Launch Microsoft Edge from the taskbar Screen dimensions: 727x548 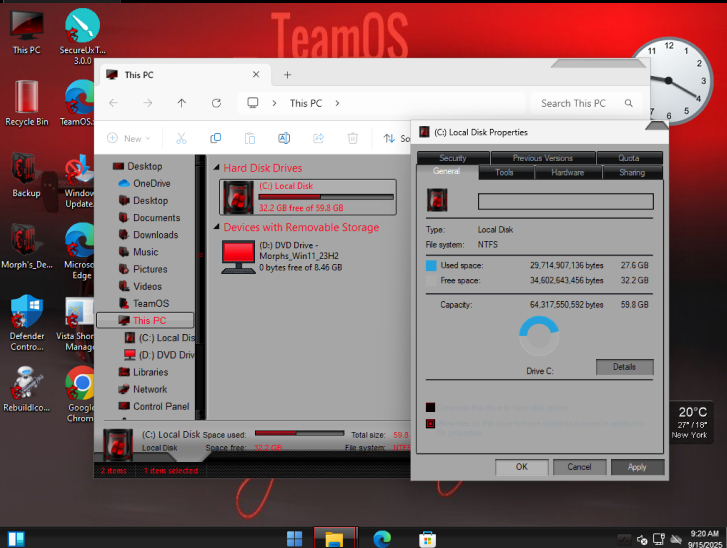pos(382,539)
